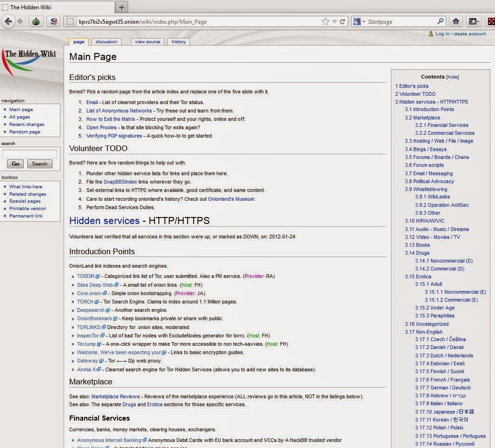Image resolution: width=495 pixels, height=448 pixels.
Task: Open Verifying PGP signatures link
Action: tap(114, 136)
